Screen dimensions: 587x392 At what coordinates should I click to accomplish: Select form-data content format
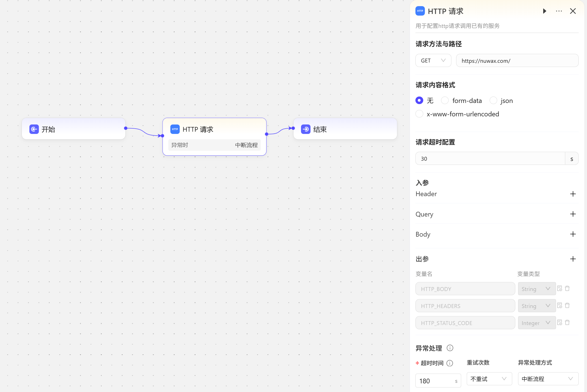[445, 100]
